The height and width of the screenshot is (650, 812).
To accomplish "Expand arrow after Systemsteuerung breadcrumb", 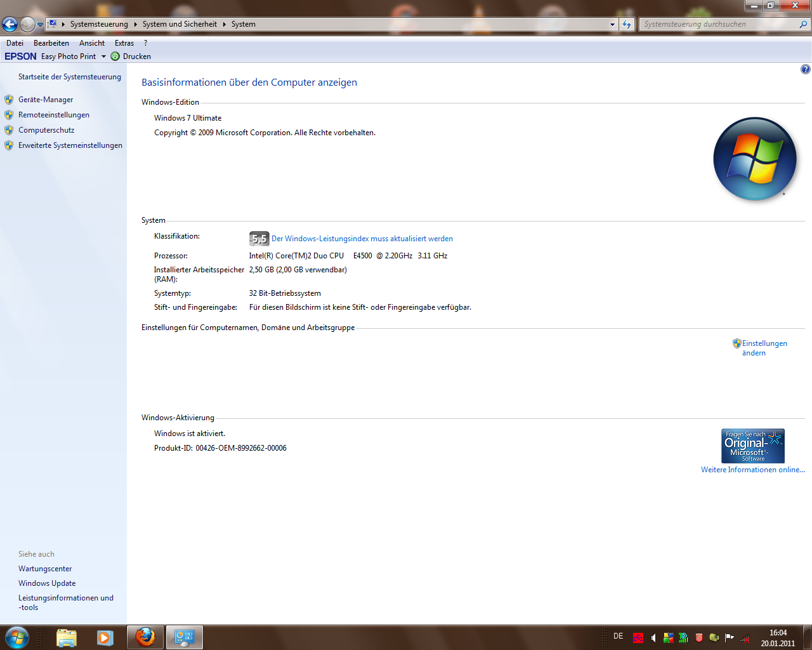I will tap(135, 24).
